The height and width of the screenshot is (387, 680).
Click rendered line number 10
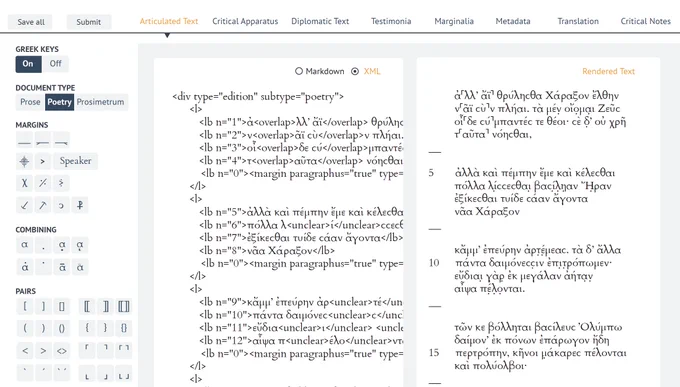(434, 263)
